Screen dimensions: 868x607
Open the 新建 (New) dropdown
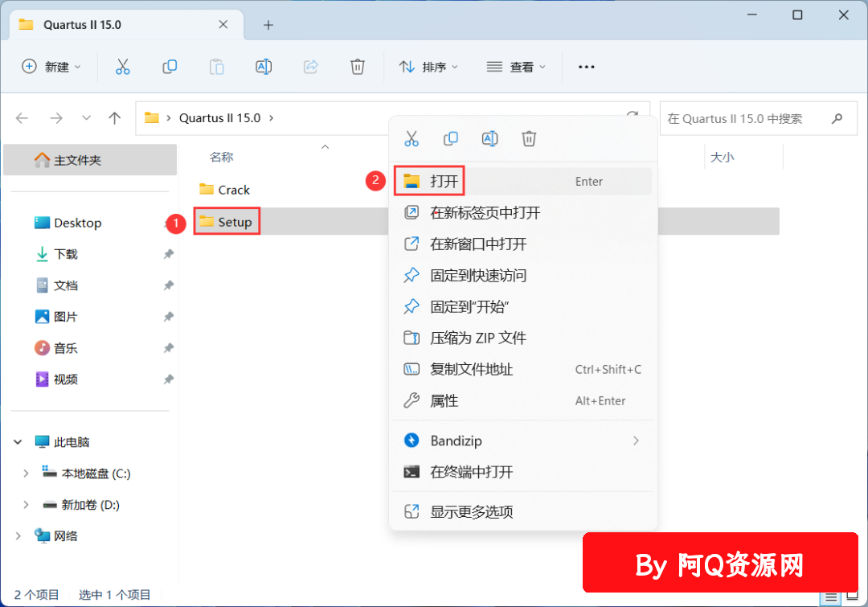(x=51, y=67)
